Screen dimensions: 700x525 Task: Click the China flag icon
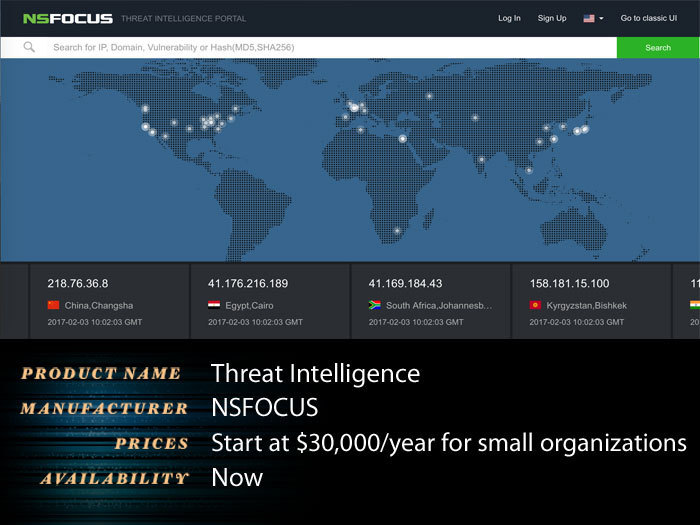pyautogui.click(x=54, y=305)
